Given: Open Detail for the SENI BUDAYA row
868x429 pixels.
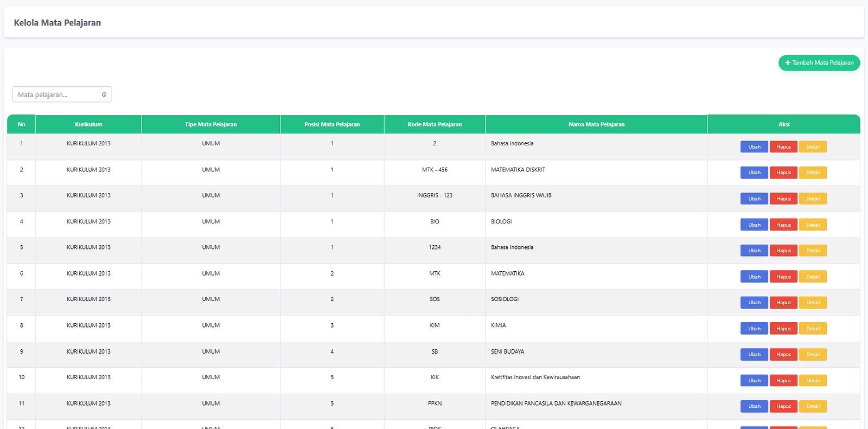Looking at the screenshot, I should click(813, 354).
